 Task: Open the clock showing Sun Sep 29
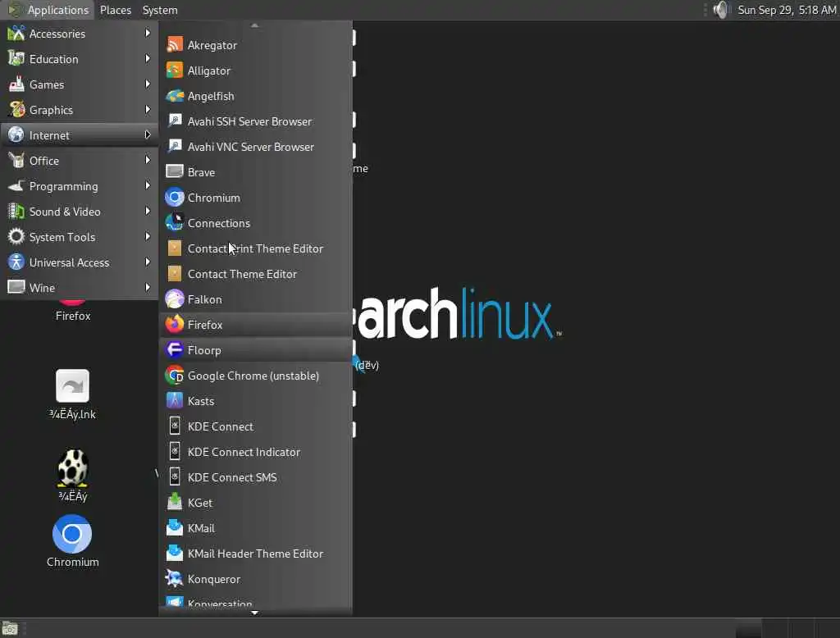[x=787, y=10]
